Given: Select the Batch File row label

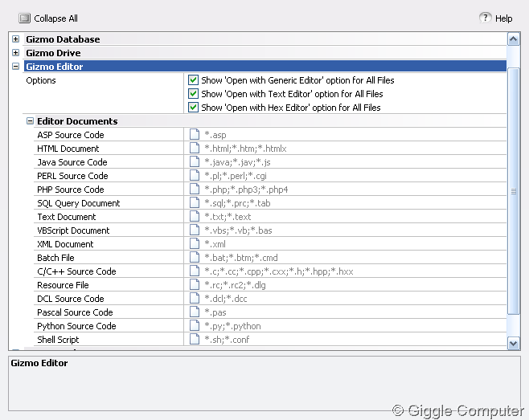Looking at the screenshot, I should pyautogui.click(x=55, y=258).
